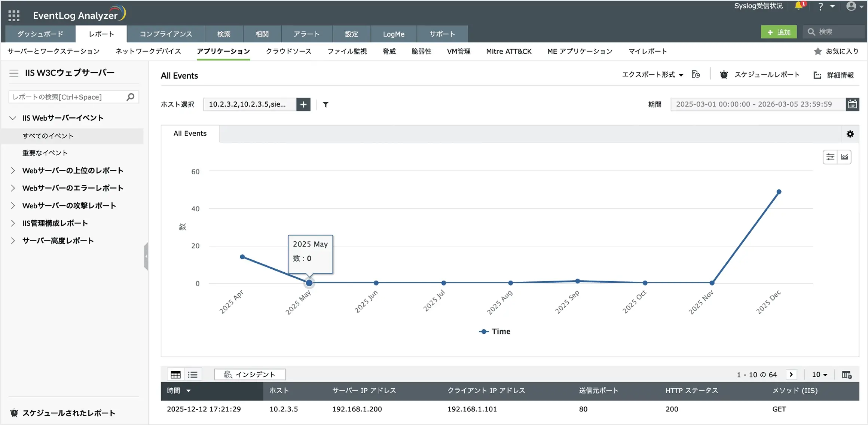
Task: Open the calendar period picker icon
Action: click(x=852, y=104)
